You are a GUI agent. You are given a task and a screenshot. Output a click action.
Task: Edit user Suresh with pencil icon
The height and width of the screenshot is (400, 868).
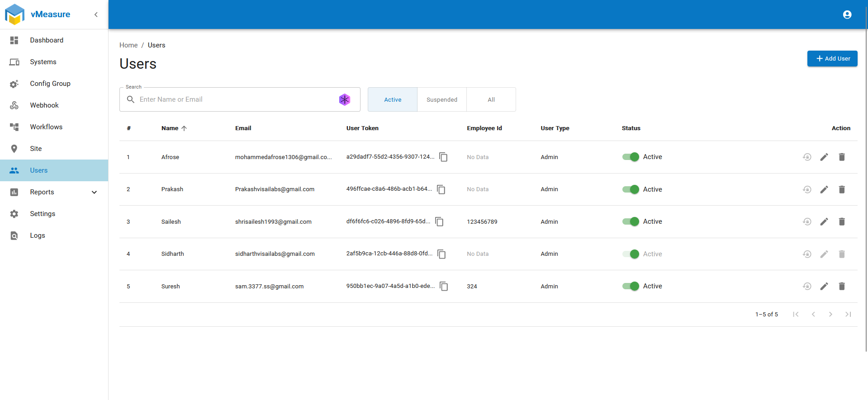[824, 286]
